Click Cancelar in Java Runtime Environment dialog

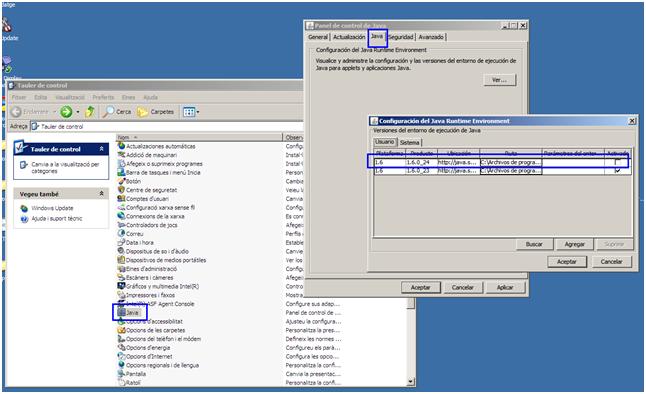(x=611, y=262)
